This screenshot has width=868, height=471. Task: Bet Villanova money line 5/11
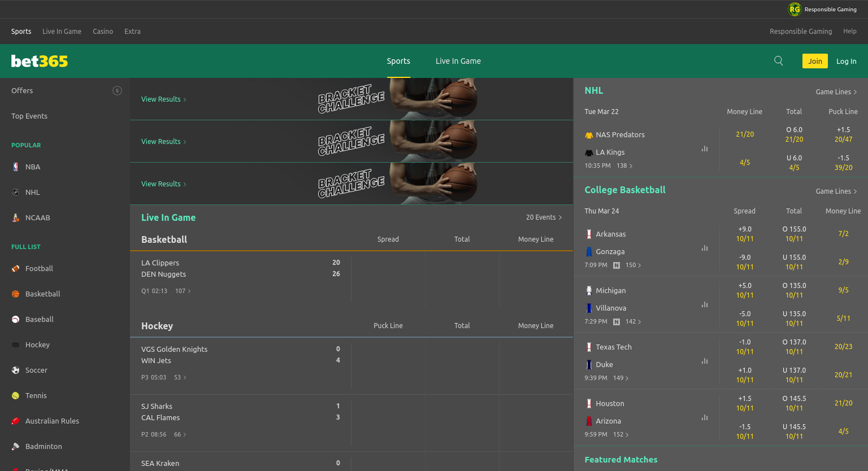pos(843,319)
